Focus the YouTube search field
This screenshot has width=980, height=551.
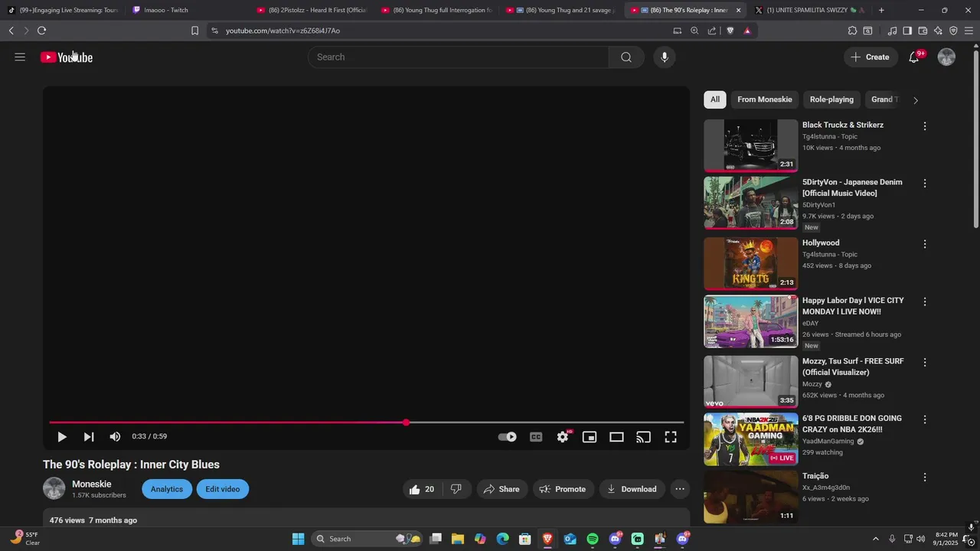(459, 57)
